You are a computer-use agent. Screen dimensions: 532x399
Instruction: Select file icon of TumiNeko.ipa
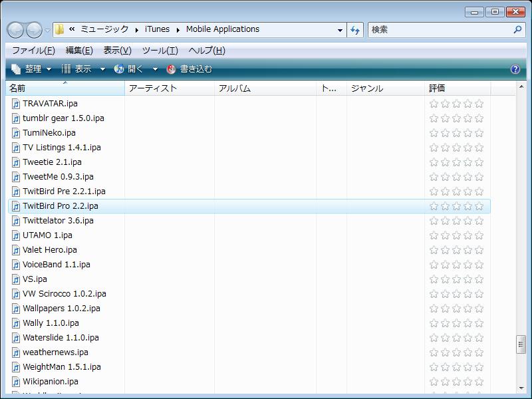click(x=16, y=132)
